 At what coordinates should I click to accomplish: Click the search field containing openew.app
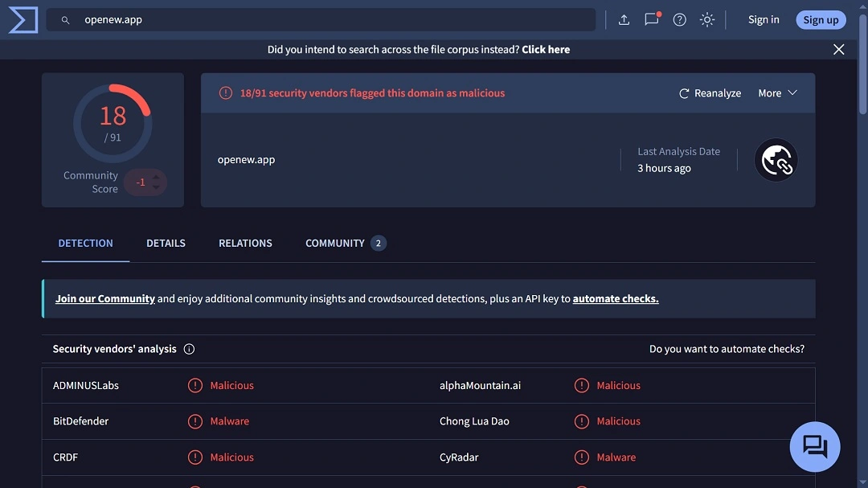point(321,20)
